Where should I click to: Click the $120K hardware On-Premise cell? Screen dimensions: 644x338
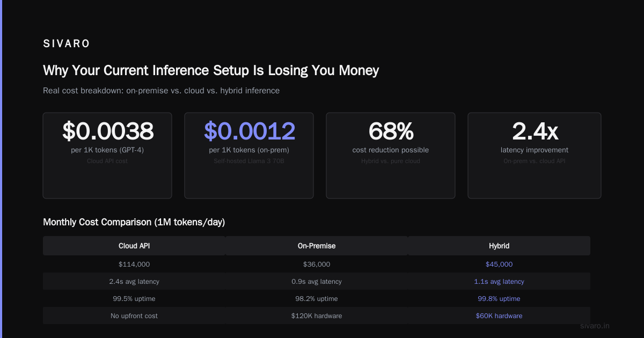tap(317, 315)
